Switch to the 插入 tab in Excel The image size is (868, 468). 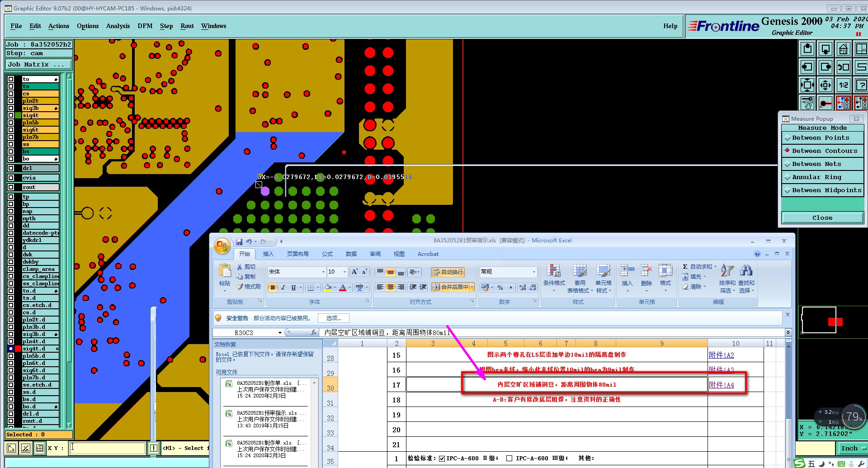click(268, 254)
